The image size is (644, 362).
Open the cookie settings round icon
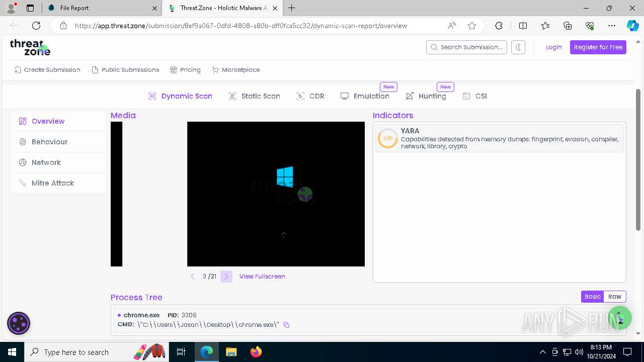coord(19,323)
